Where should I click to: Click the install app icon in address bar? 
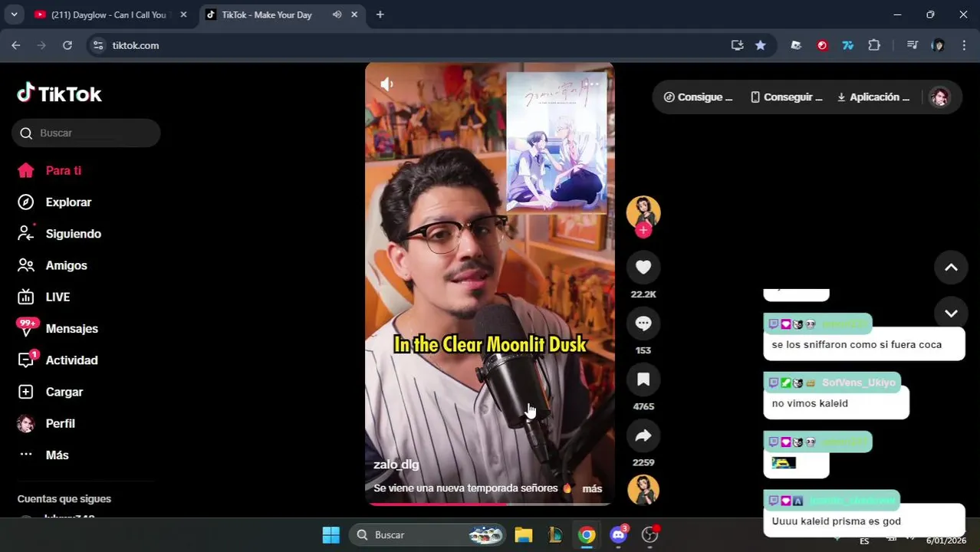(x=737, y=45)
